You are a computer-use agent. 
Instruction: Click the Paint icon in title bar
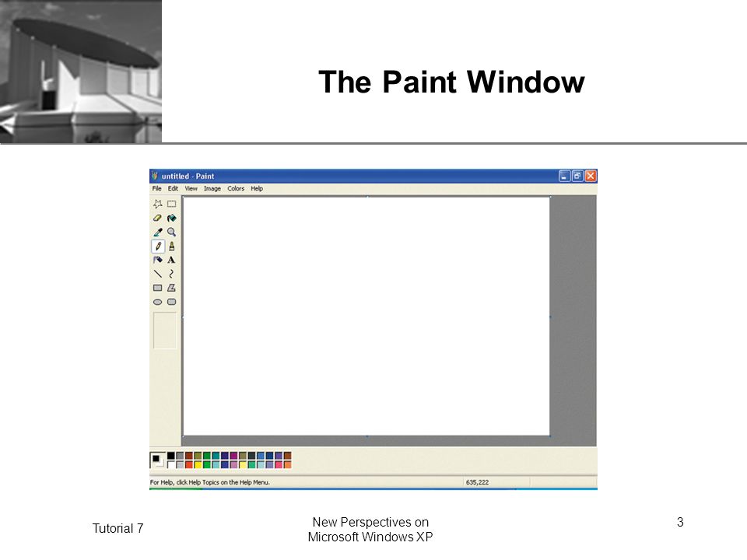(x=154, y=177)
